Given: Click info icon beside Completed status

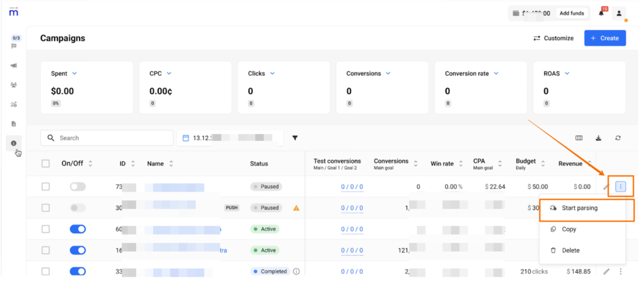Looking at the screenshot, I should pyautogui.click(x=296, y=272).
